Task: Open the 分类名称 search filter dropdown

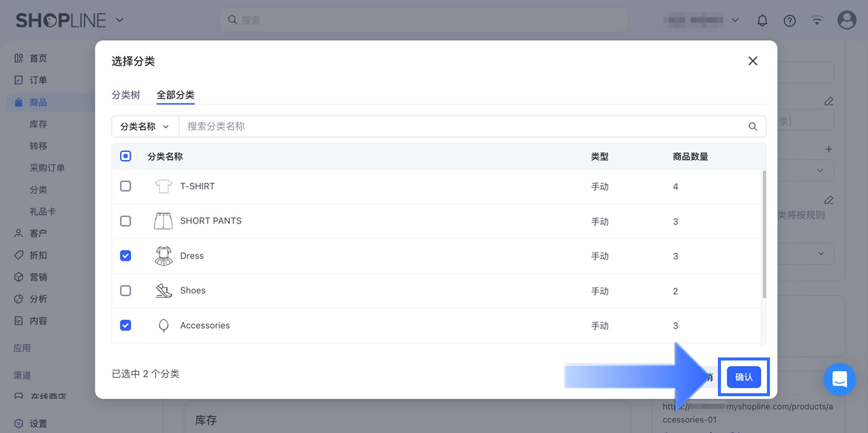Action: click(x=145, y=127)
